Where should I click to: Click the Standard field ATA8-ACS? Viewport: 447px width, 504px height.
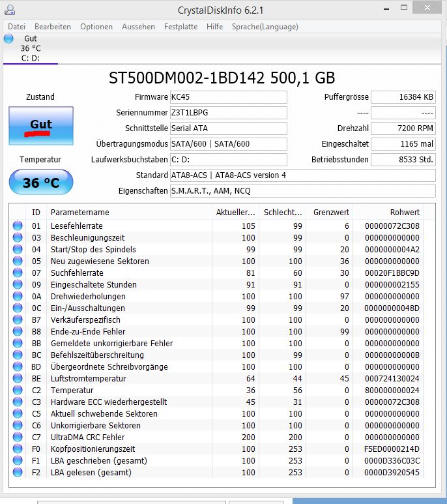pos(303,175)
